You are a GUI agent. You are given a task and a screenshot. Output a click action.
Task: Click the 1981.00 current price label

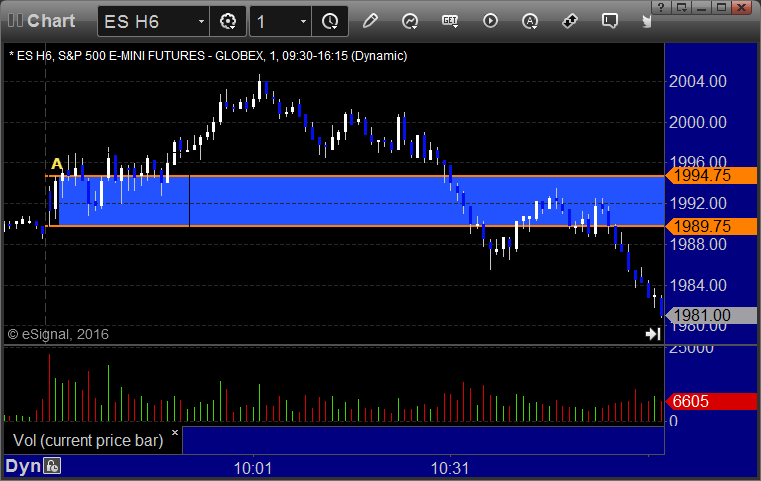(711, 315)
